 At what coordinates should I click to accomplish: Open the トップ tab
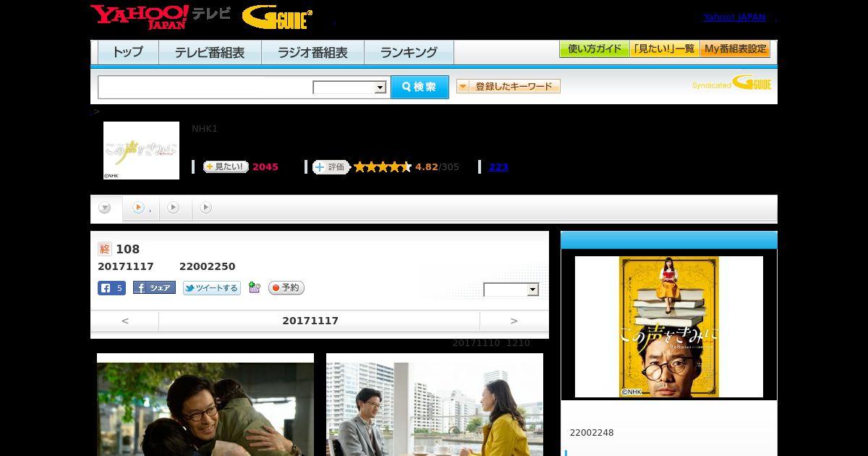click(x=128, y=53)
